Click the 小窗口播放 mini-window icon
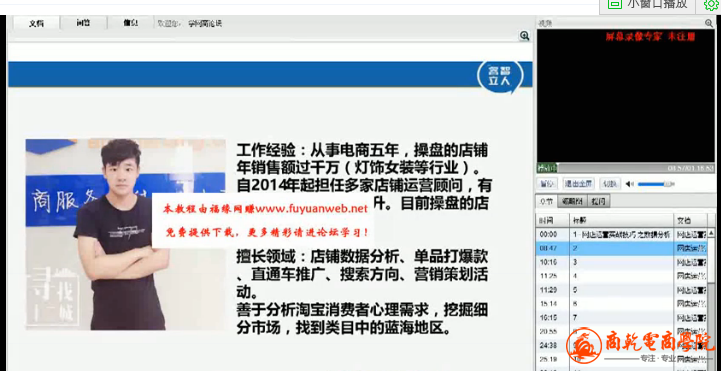Viewport: 721px width, 371px height. coord(615,4)
